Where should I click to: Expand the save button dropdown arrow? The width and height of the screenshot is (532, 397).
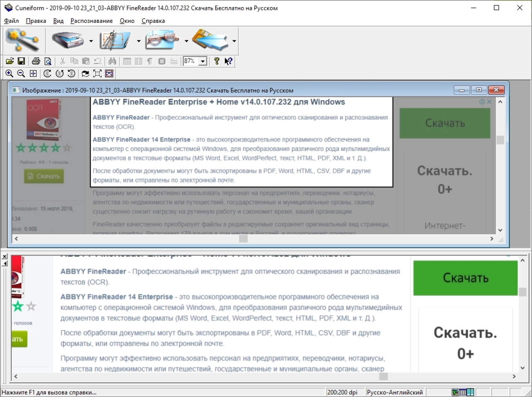click(x=234, y=41)
